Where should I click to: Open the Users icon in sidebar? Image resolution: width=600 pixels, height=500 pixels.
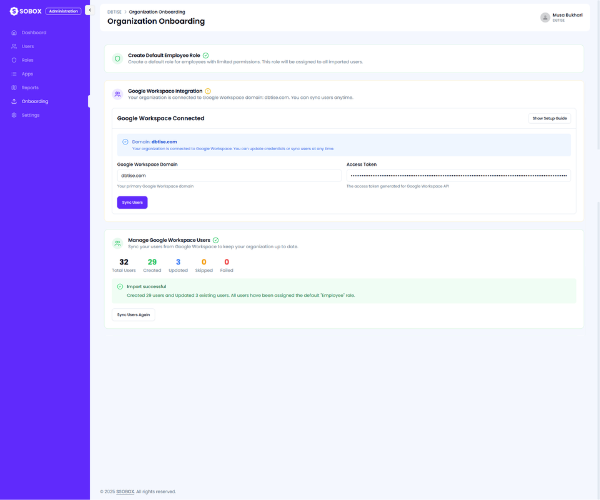(x=14, y=46)
